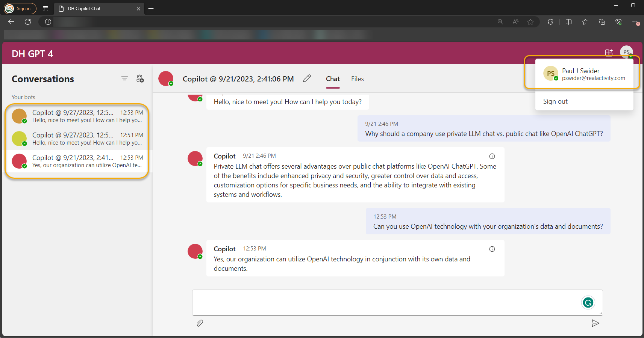Toggle split screen icon

[568, 22]
